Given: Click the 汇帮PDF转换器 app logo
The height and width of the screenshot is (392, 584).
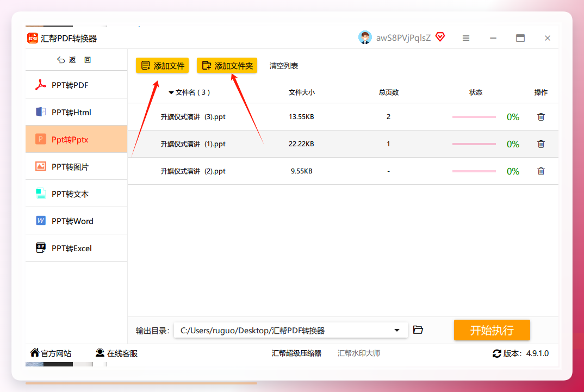Looking at the screenshot, I should tap(33, 38).
